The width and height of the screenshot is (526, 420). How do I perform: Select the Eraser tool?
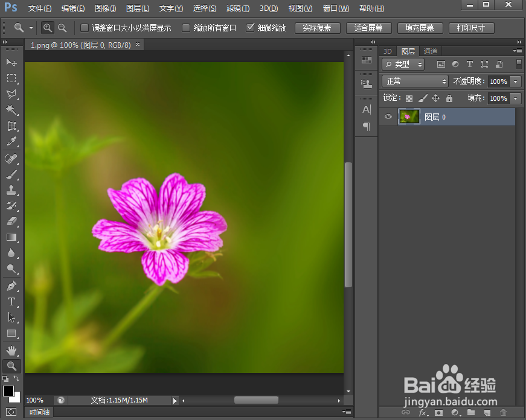tap(11, 221)
